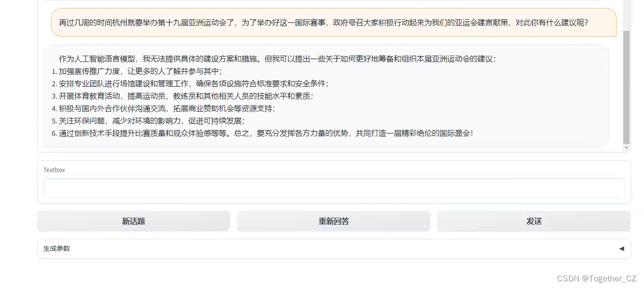Click the Textbox label
644x288 pixels.
54,170
